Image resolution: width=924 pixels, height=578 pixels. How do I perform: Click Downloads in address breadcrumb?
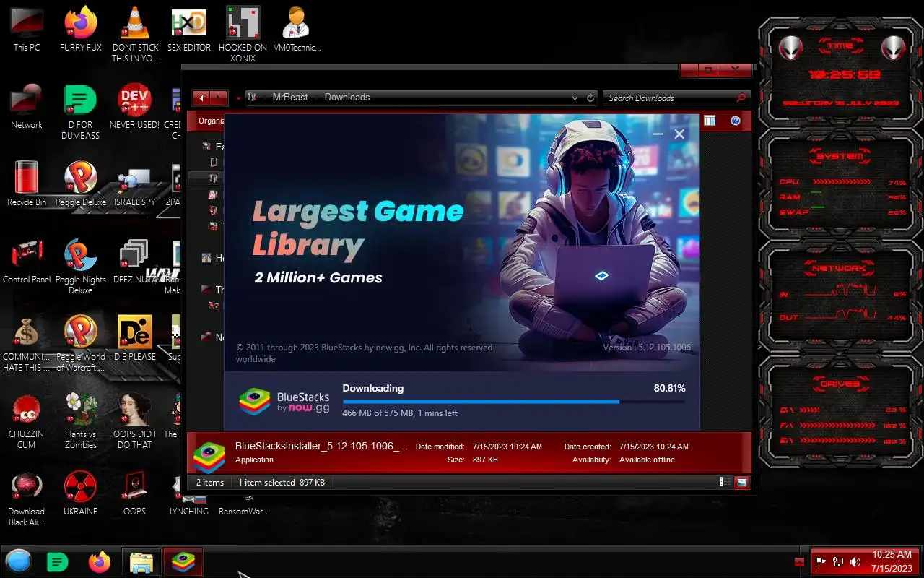pyautogui.click(x=347, y=98)
